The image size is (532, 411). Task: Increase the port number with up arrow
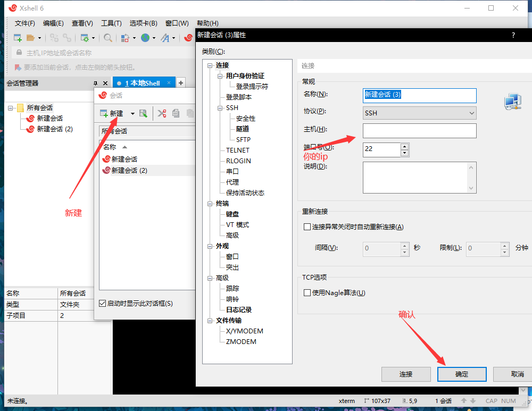click(404, 147)
